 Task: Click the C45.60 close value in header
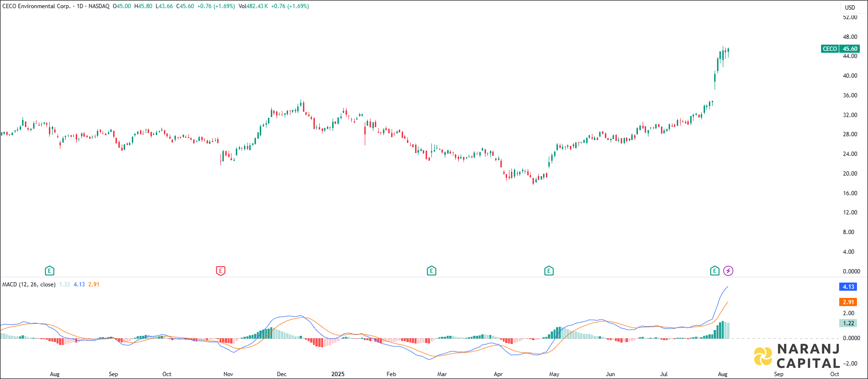tap(185, 6)
